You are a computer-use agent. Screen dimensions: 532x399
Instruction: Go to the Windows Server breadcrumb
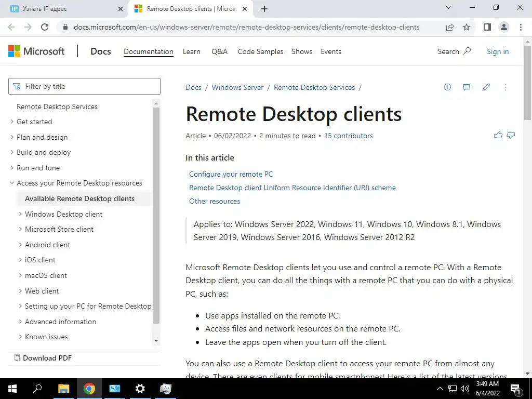click(x=237, y=87)
